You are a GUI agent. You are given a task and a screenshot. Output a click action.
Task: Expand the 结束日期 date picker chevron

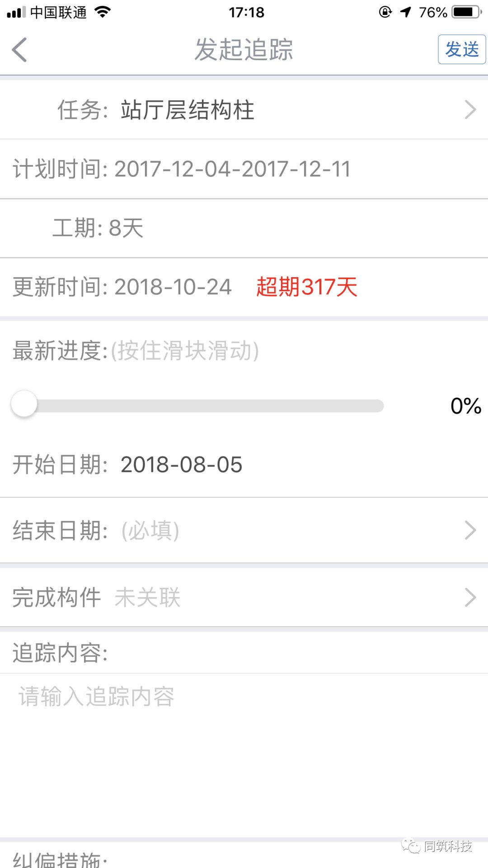(470, 530)
